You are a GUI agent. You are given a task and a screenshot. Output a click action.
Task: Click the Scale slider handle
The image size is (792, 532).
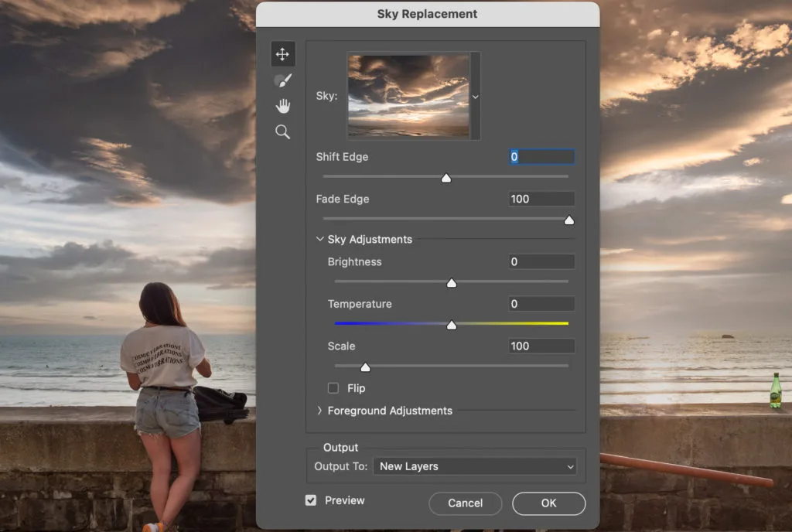click(365, 367)
